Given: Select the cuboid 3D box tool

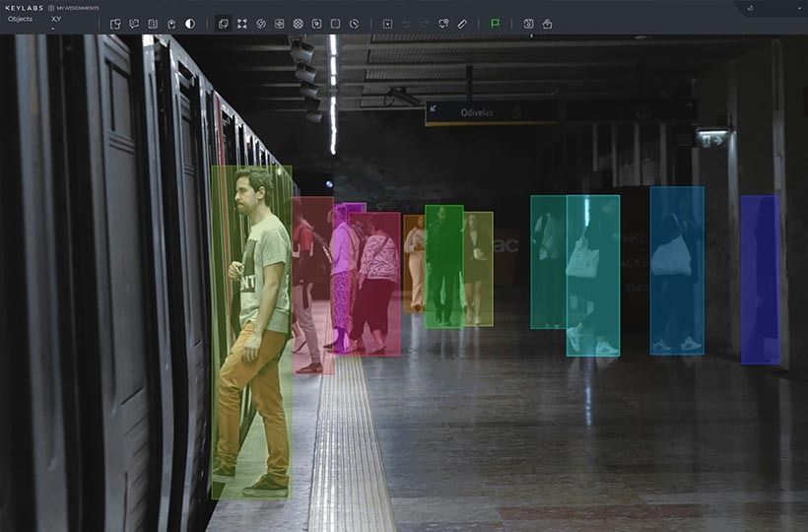Looking at the screenshot, I should tap(279, 24).
